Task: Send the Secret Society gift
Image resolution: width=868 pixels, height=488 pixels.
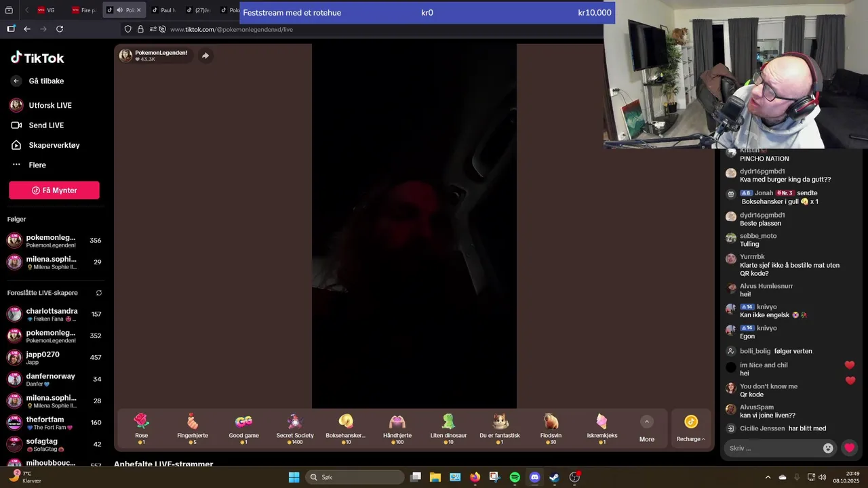Action: [295, 429]
